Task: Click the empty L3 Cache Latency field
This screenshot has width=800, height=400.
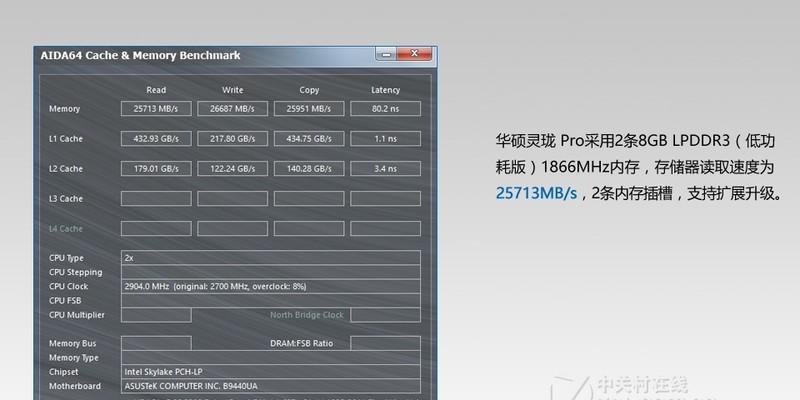Action: [386, 198]
